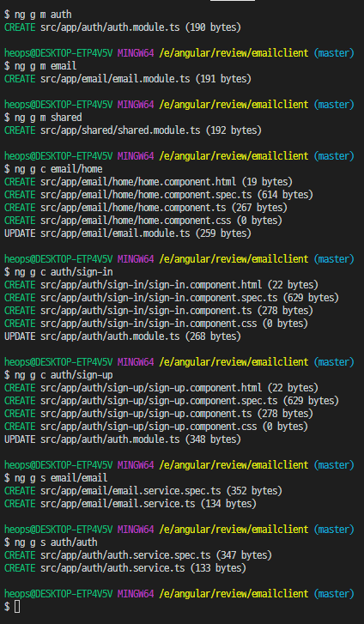Click the 'ng g m shared' command
The width and height of the screenshot is (364, 624).
point(48,118)
